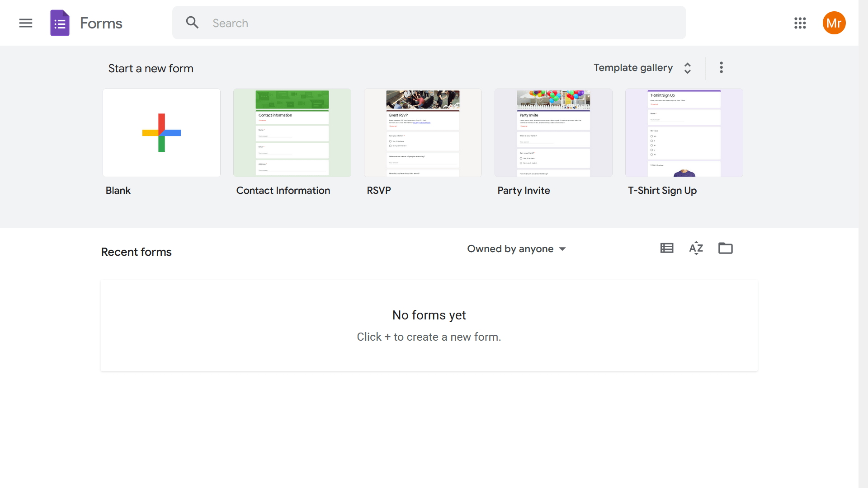Choose the Party Invite template
Image resolution: width=868 pixels, height=488 pixels.
[553, 133]
